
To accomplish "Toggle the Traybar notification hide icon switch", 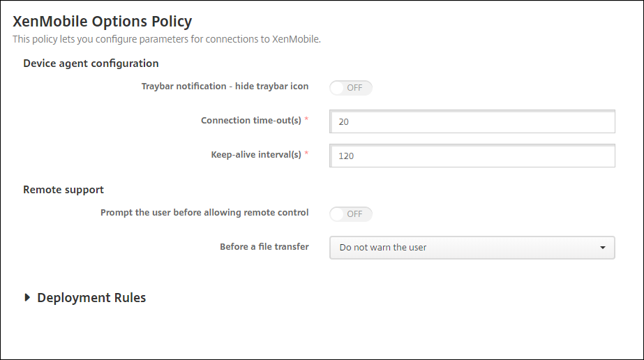I will tap(351, 88).
